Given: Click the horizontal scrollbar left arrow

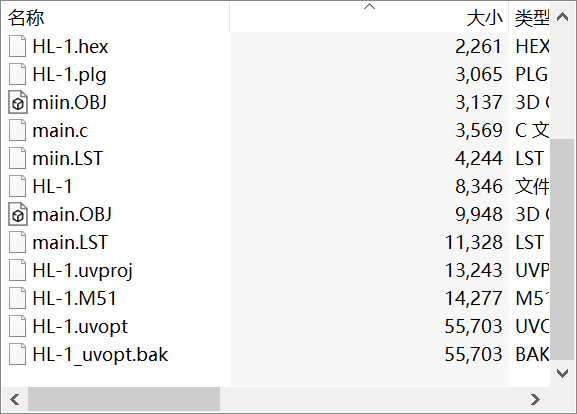Looking at the screenshot, I should tap(15, 399).
